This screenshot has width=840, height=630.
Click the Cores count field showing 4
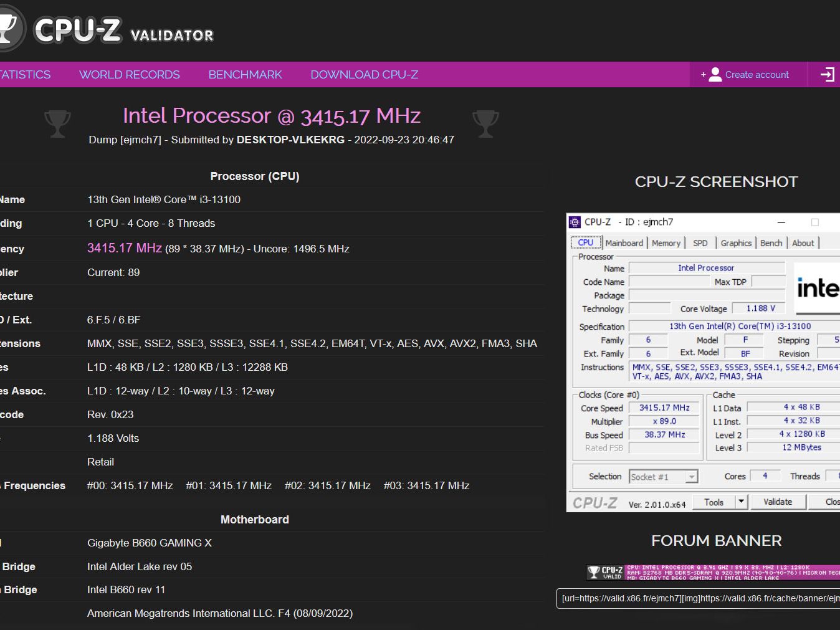click(x=765, y=476)
